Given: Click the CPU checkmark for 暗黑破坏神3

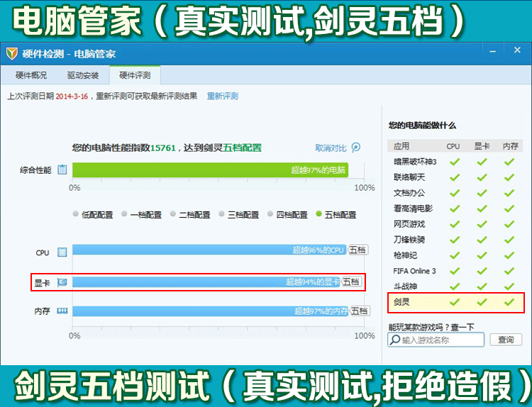Looking at the screenshot, I should (x=455, y=162).
